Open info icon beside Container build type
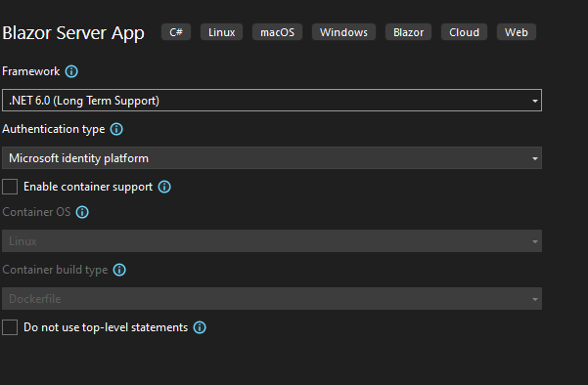The width and height of the screenshot is (588, 385). [119, 270]
